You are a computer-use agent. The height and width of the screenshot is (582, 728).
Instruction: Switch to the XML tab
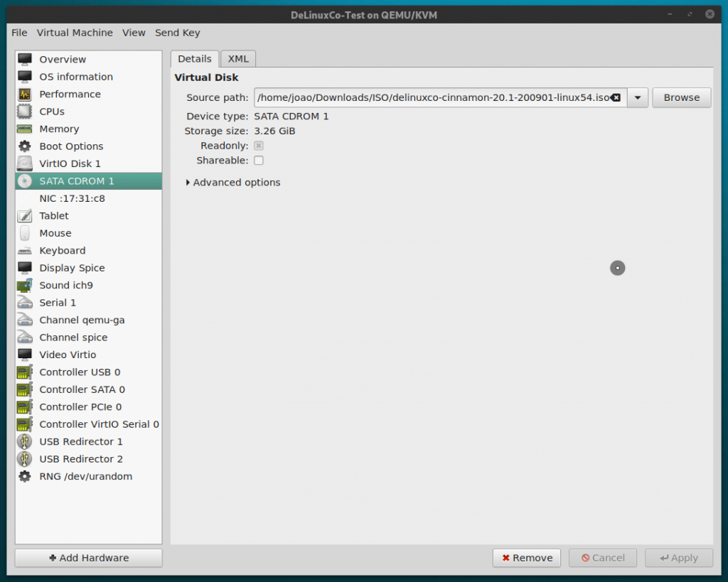tap(237, 58)
